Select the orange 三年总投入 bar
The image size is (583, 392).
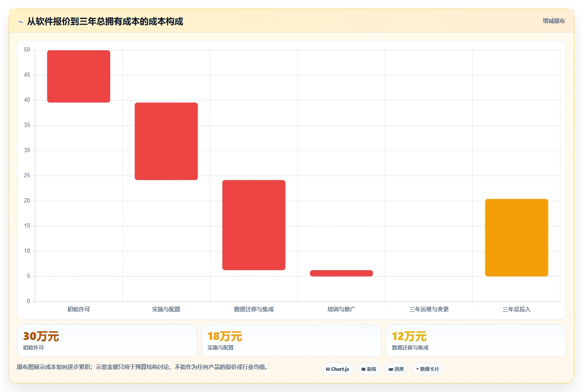[x=516, y=238]
